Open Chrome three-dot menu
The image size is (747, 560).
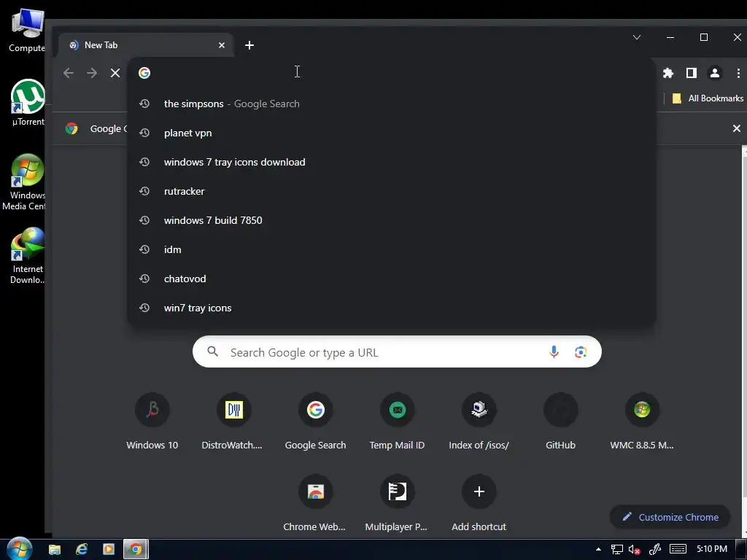738,73
